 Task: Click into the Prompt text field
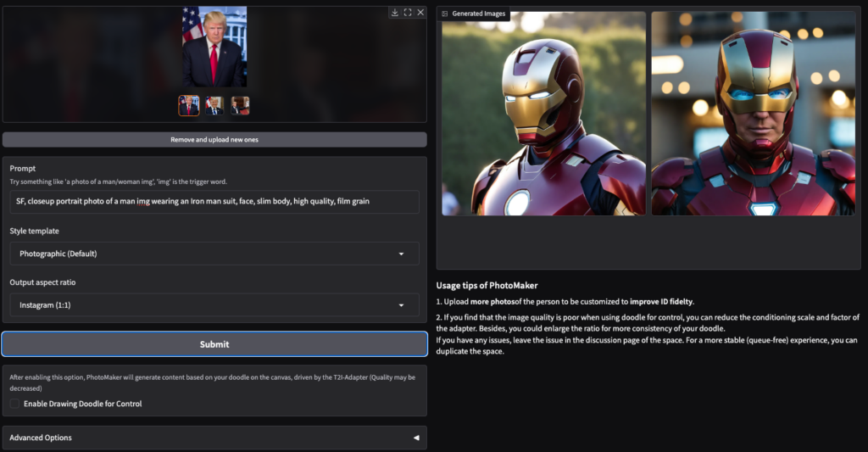click(214, 202)
